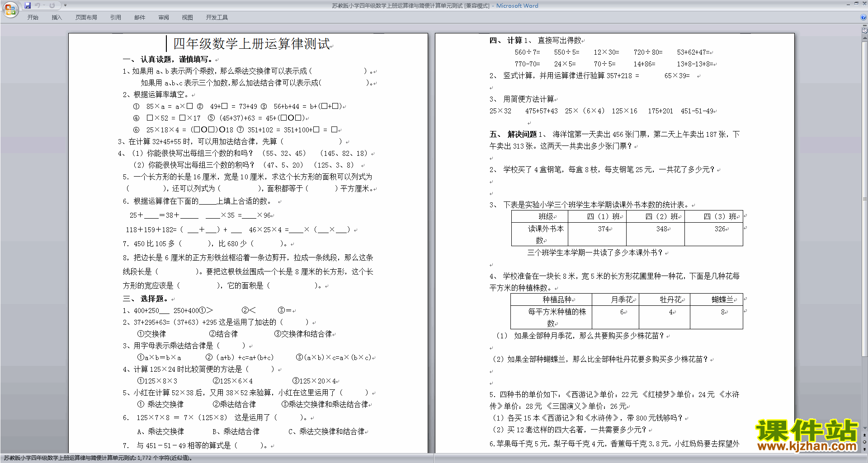Image resolution: width=868 pixels, height=463 pixels.
Task: Click table cell 蝴蝶兰
Action: (716, 299)
